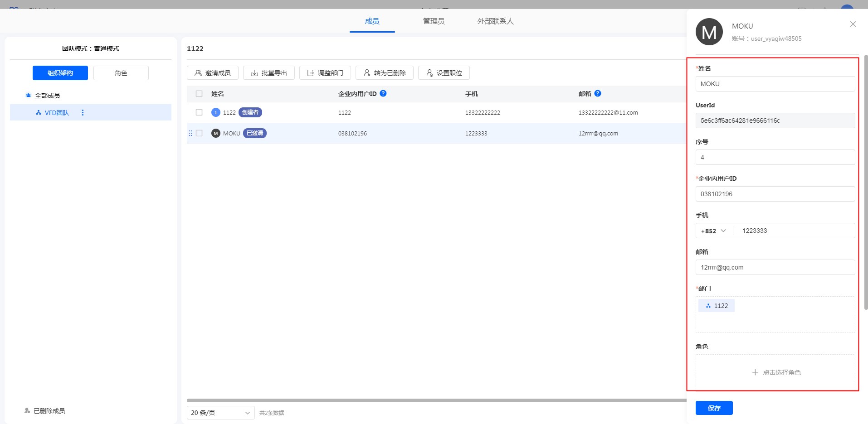Select 全部成员 in the organization tree

[x=47, y=96]
